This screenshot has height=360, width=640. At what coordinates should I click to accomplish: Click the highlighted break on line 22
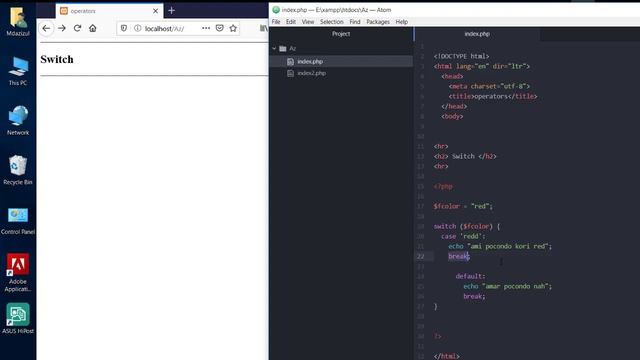coord(459,256)
